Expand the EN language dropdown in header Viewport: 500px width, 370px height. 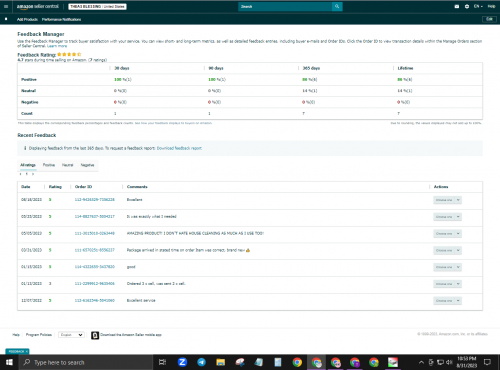coord(478,6)
